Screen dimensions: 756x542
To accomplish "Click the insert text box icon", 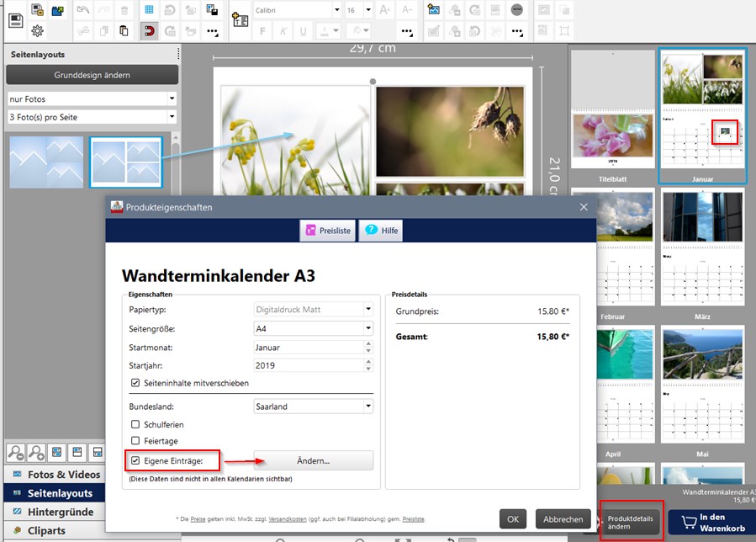I will (x=240, y=21).
